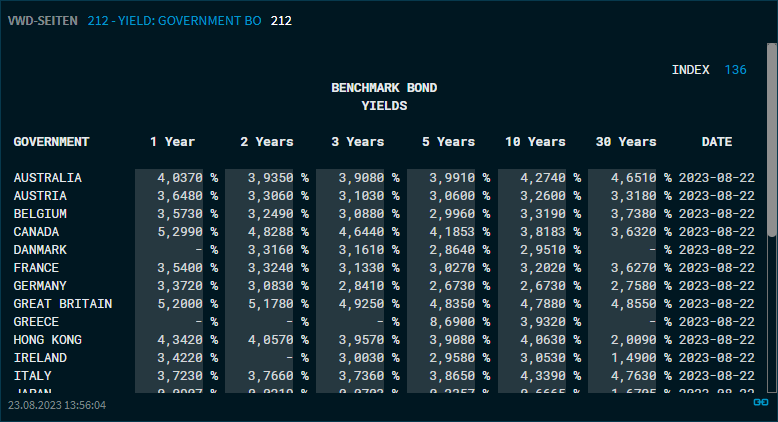Click Greece's 5 Years yield 8,6900
Viewport: 778px width, 422px height.
coord(451,322)
